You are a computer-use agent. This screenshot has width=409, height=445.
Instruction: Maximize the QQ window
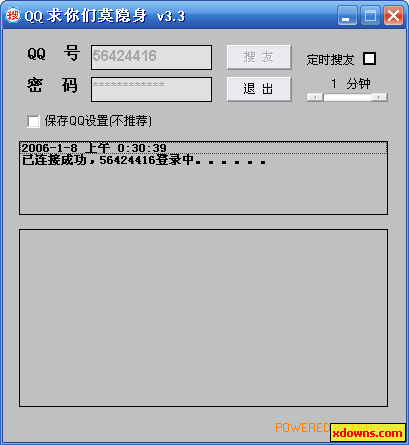coord(370,16)
